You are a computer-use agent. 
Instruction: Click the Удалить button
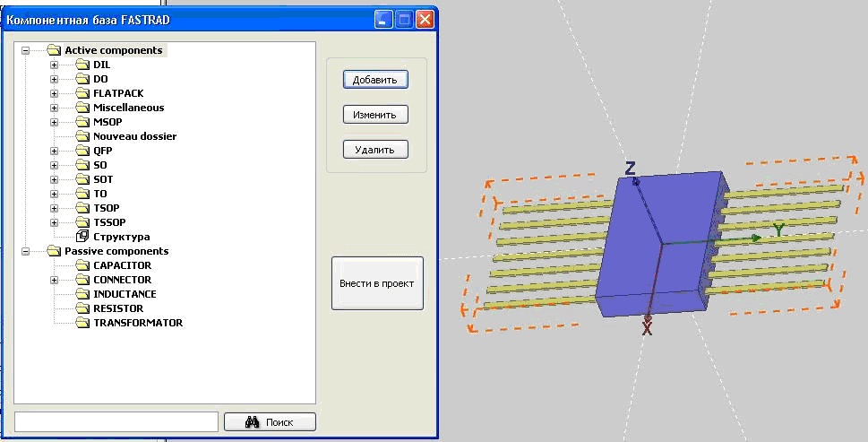pyautogui.click(x=375, y=150)
